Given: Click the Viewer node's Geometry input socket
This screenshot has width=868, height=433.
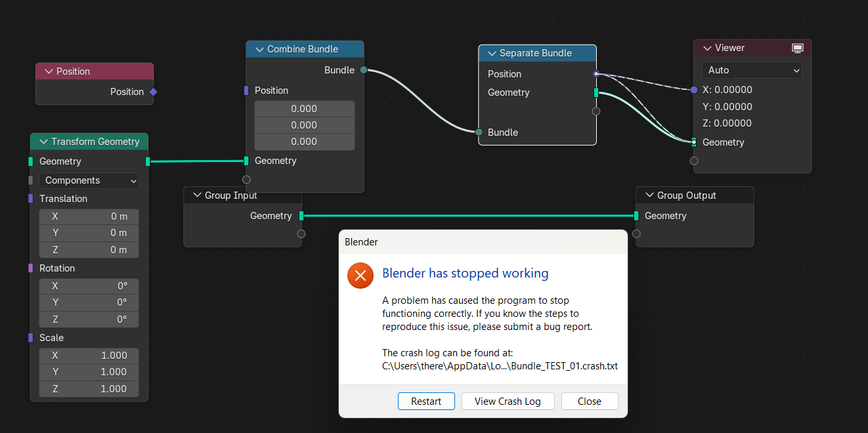Looking at the screenshot, I should [694, 142].
